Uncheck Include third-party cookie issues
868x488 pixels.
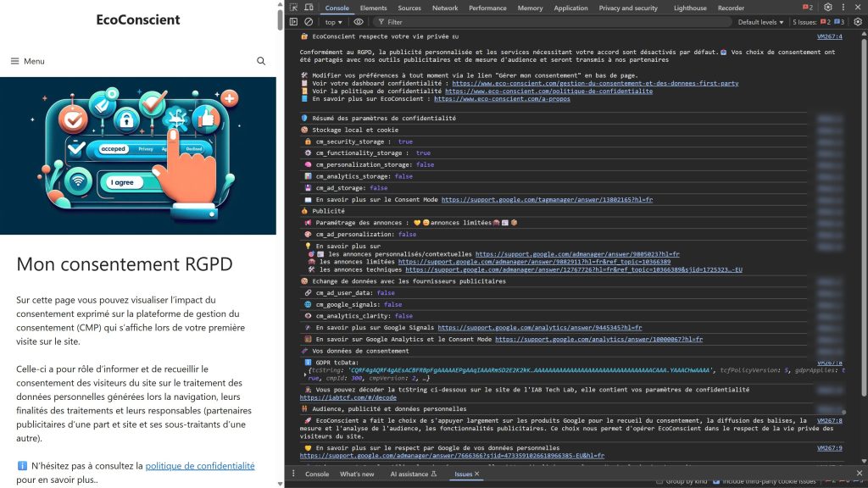click(716, 481)
